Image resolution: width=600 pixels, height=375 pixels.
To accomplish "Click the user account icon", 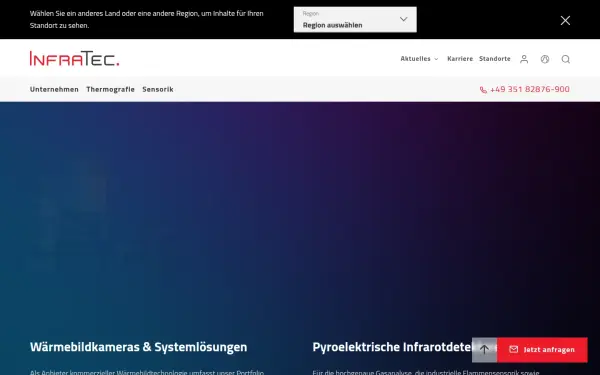I will pos(524,59).
